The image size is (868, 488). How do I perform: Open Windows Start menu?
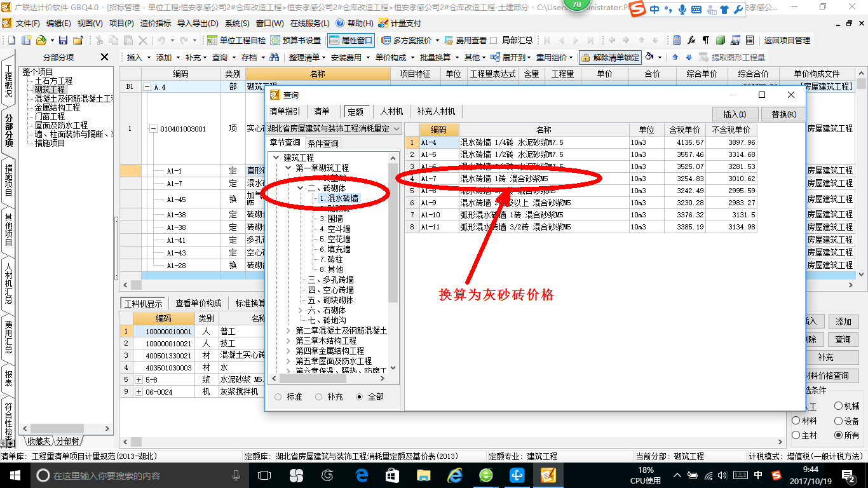click(x=14, y=475)
